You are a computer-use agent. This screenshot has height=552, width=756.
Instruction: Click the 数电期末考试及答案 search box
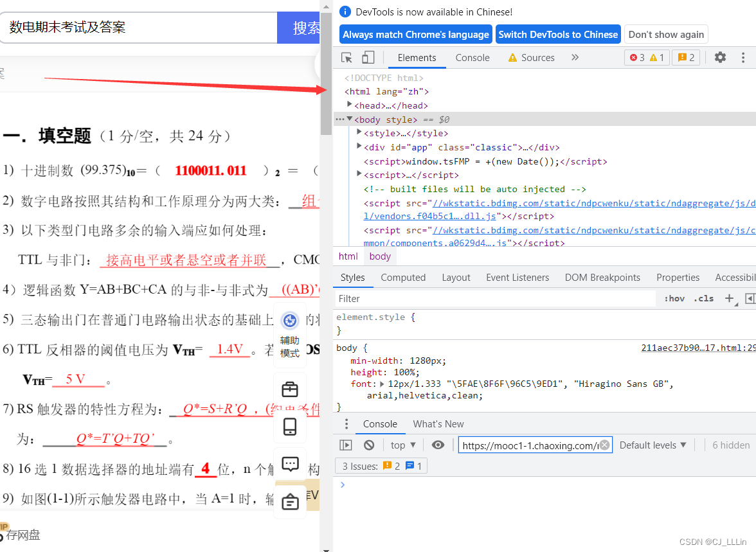pyautogui.click(x=138, y=28)
